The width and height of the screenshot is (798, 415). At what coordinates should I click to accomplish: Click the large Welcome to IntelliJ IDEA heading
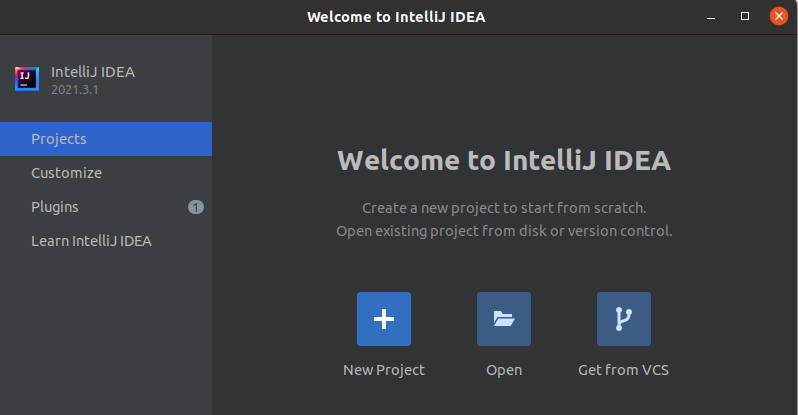(x=504, y=160)
